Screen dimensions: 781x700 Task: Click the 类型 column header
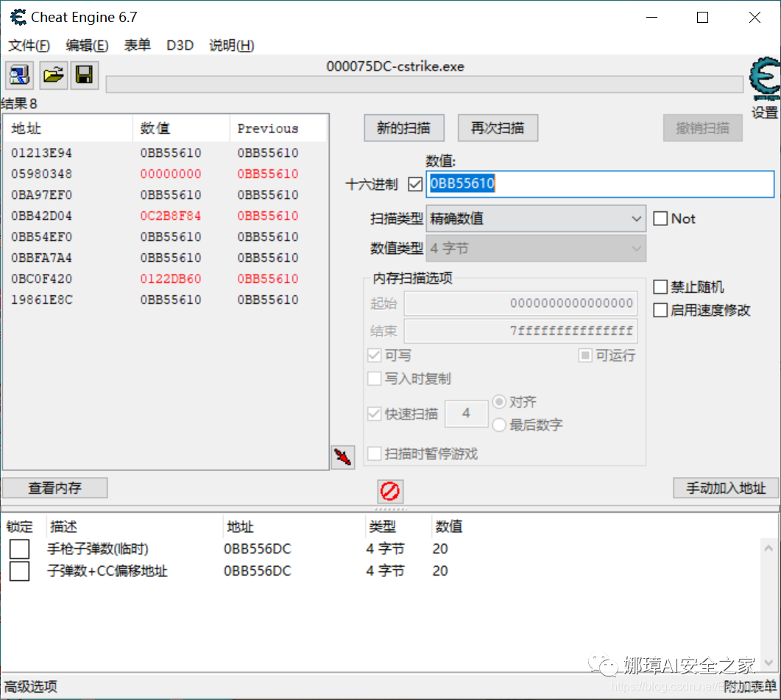[382, 526]
